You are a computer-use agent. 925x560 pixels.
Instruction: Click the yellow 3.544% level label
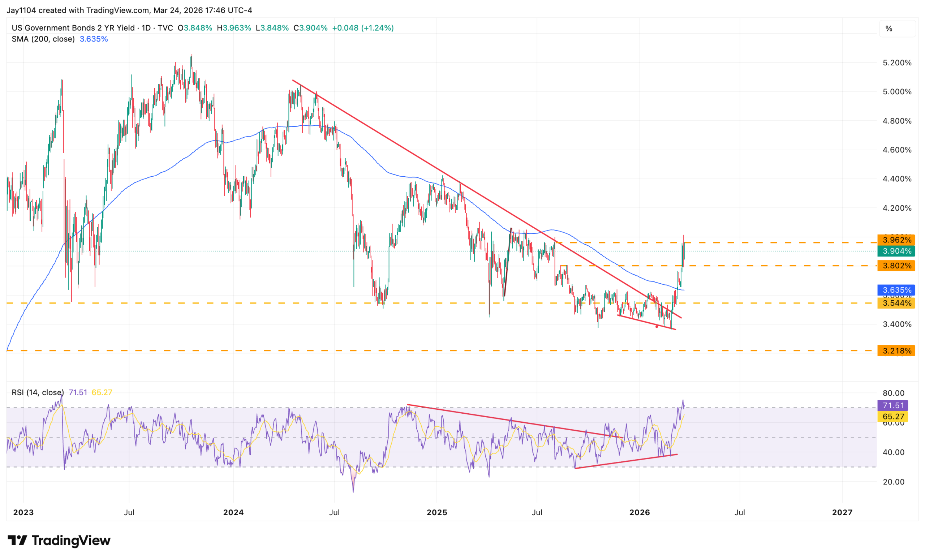point(896,303)
